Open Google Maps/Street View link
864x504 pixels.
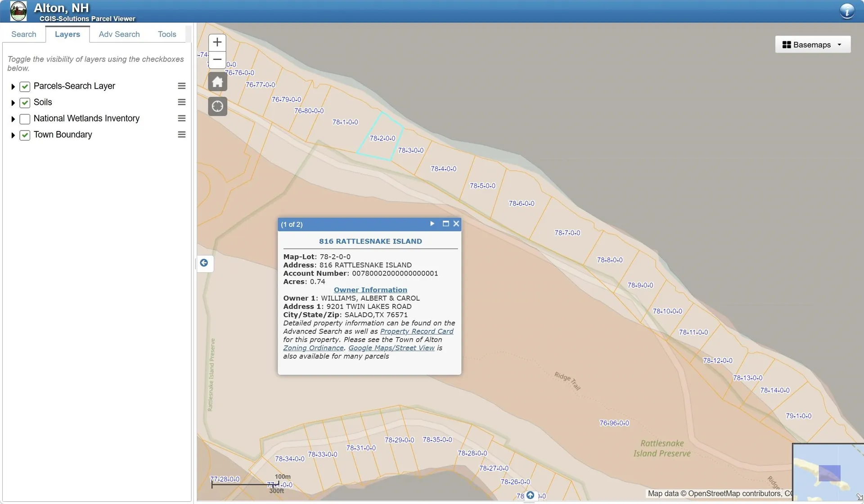391,348
